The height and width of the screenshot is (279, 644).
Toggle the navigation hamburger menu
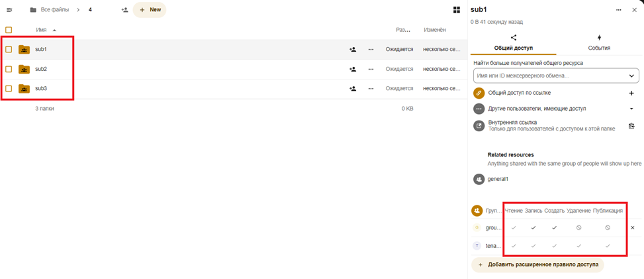[9, 10]
